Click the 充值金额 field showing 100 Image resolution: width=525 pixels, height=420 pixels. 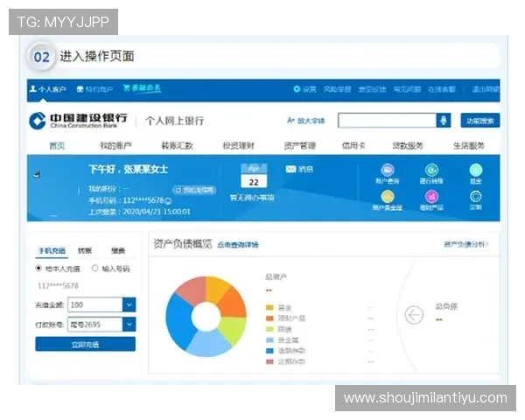(95, 304)
